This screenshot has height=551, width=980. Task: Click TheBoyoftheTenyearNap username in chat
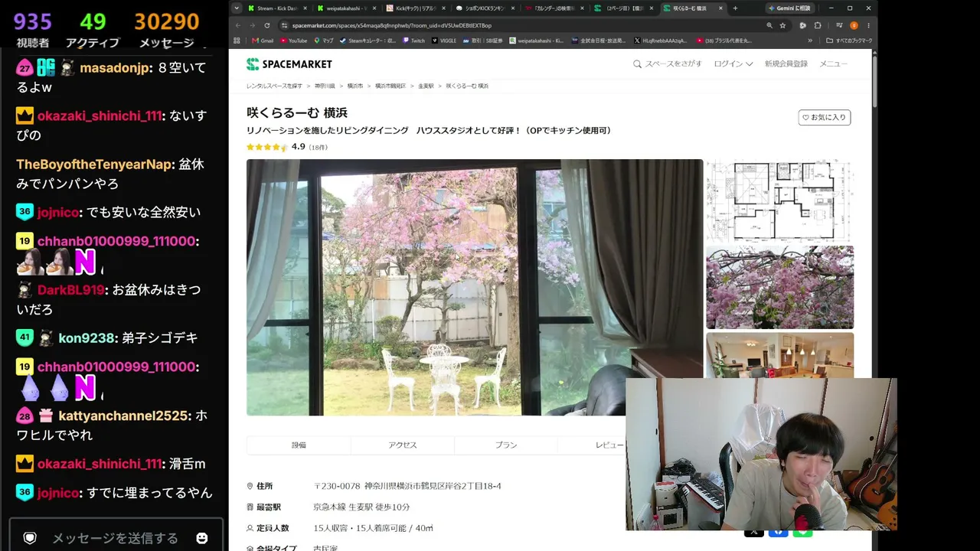pos(93,165)
